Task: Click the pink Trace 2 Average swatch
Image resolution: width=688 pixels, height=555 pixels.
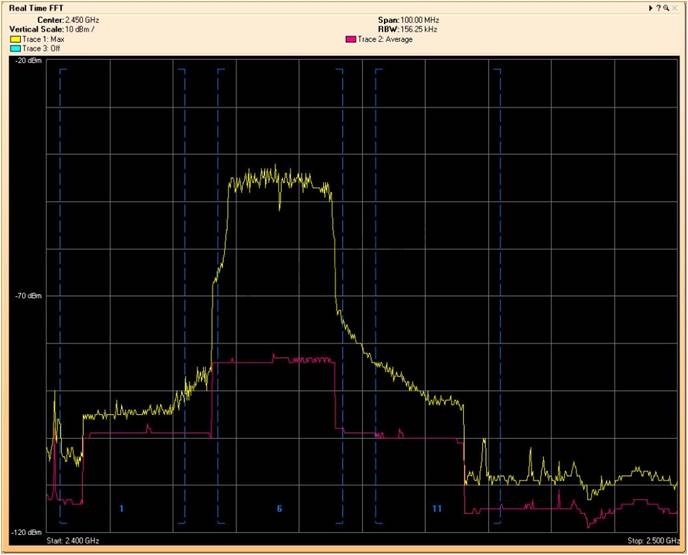Action: tap(351, 39)
